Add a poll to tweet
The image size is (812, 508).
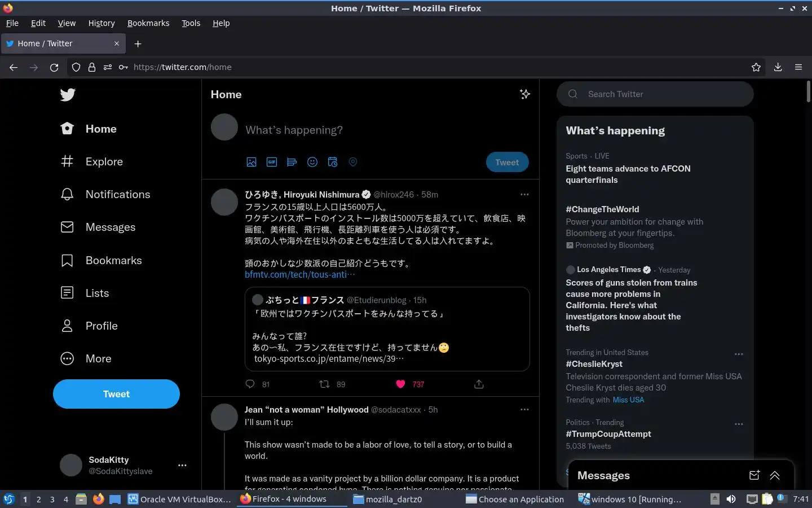(292, 162)
